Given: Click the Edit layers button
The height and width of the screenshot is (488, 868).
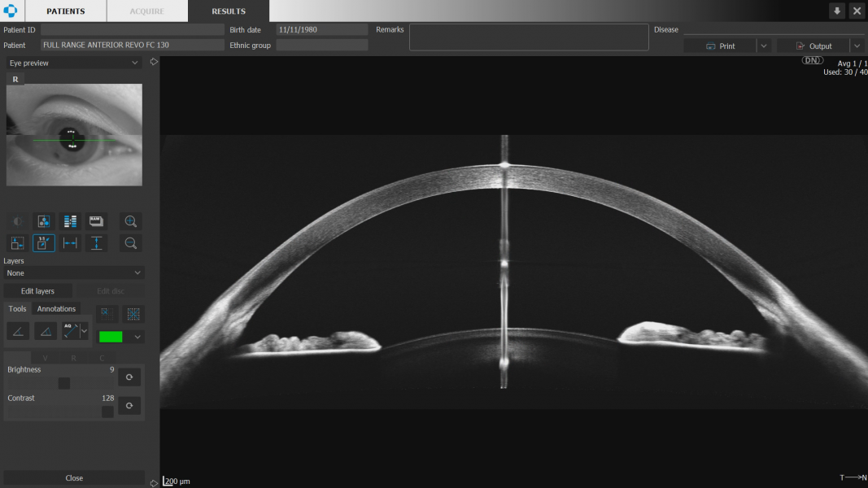Looking at the screenshot, I should coord(37,291).
